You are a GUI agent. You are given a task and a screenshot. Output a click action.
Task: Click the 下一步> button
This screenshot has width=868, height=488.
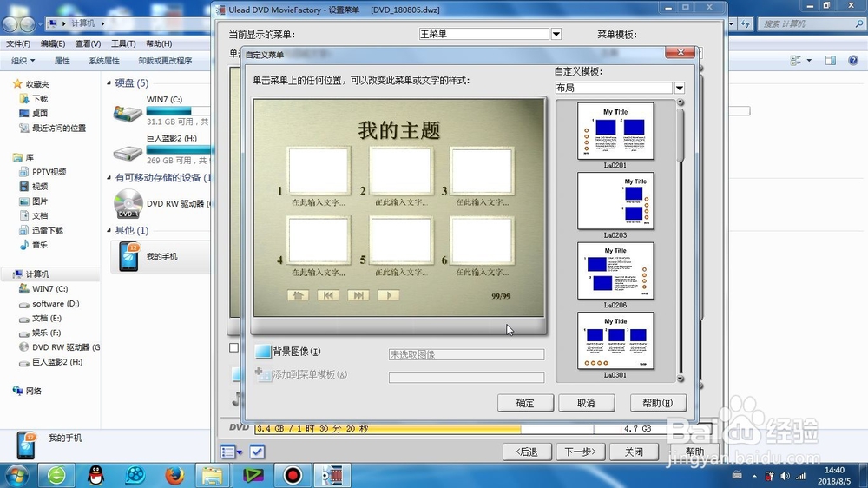tap(580, 452)
